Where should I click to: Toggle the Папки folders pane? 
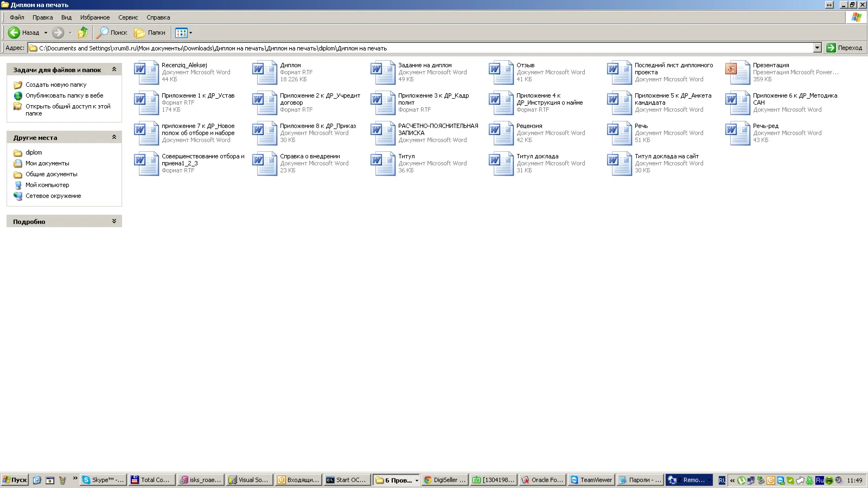coord(150,33)
